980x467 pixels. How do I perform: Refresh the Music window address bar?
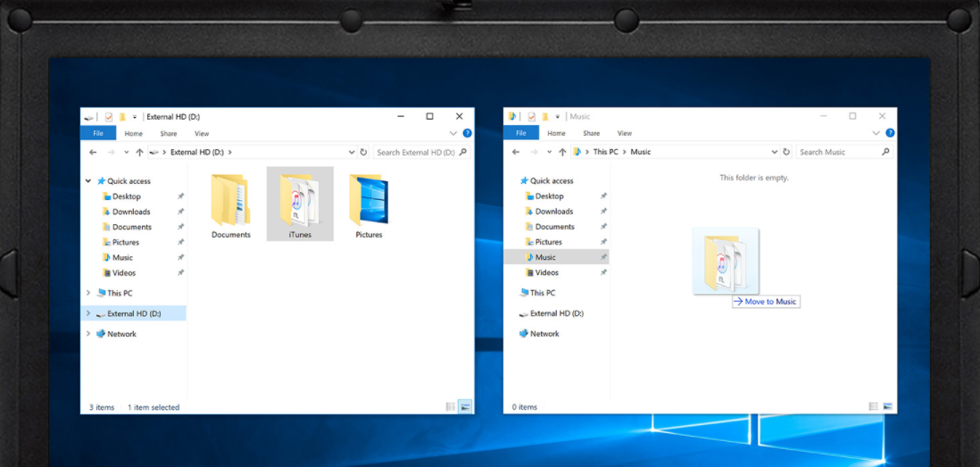pyautogui.click(x=786, y=152)
